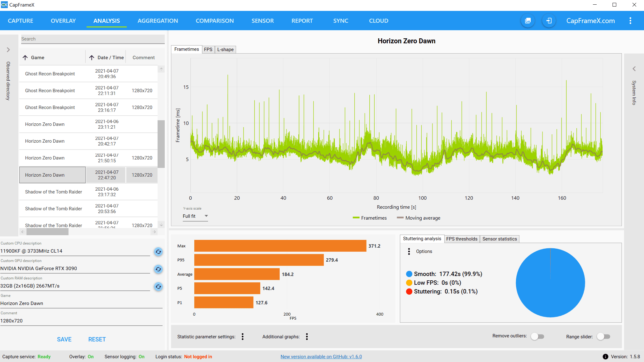Open Stuttering analysis Options menu
Screen dimensions: 644x362
[409, 251]
